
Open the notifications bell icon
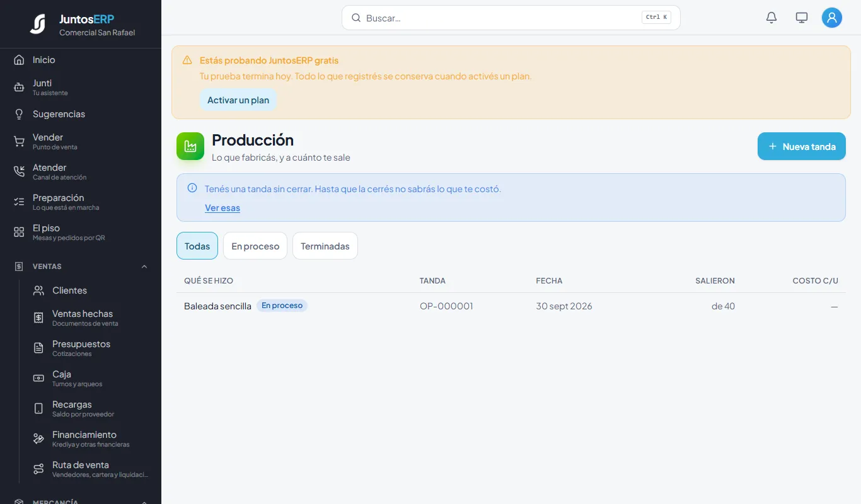[x=771, y=18]
